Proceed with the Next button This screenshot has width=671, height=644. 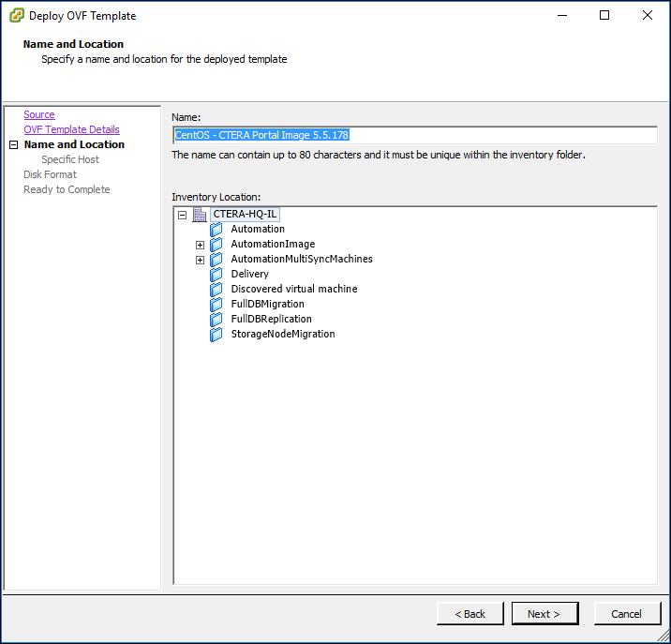(x=544, y=614)
